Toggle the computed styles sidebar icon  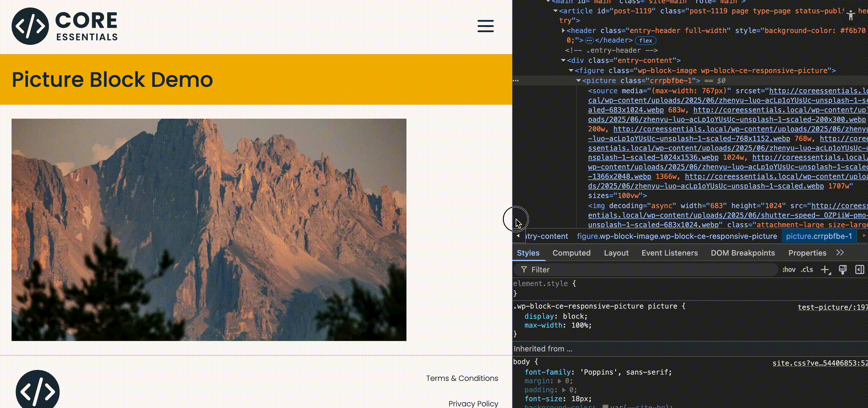click(860, 270)
